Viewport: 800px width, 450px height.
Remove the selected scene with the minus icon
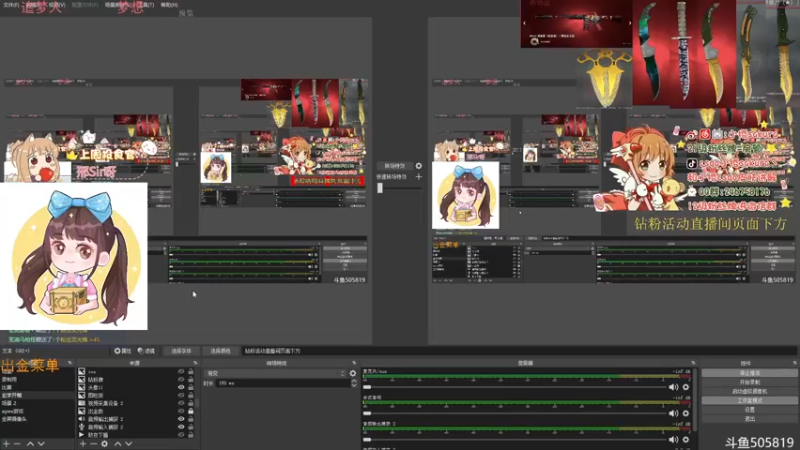(x=17, y=444)
